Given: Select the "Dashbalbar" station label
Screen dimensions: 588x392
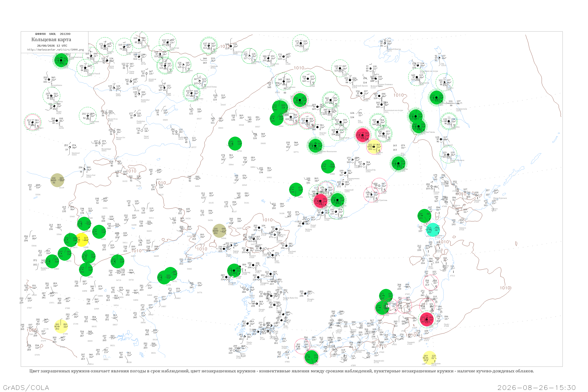Looking at the screenshot, I should (145, 100).
